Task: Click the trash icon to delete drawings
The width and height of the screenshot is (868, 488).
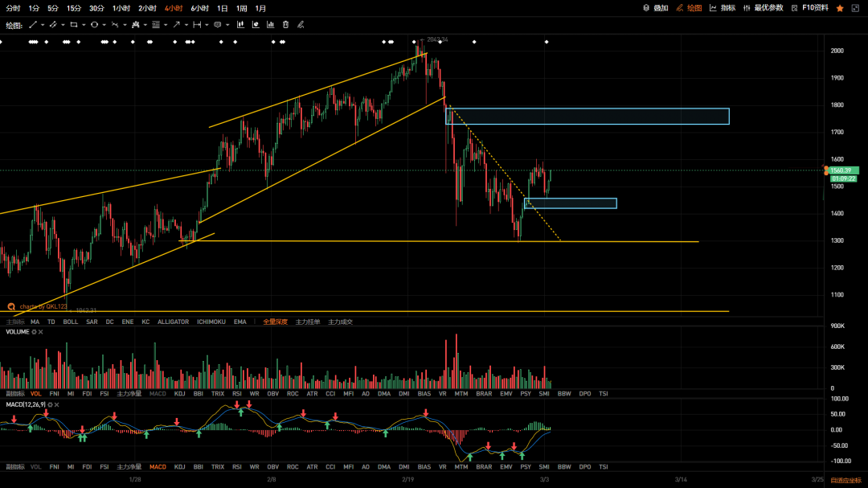Action: 285,25
